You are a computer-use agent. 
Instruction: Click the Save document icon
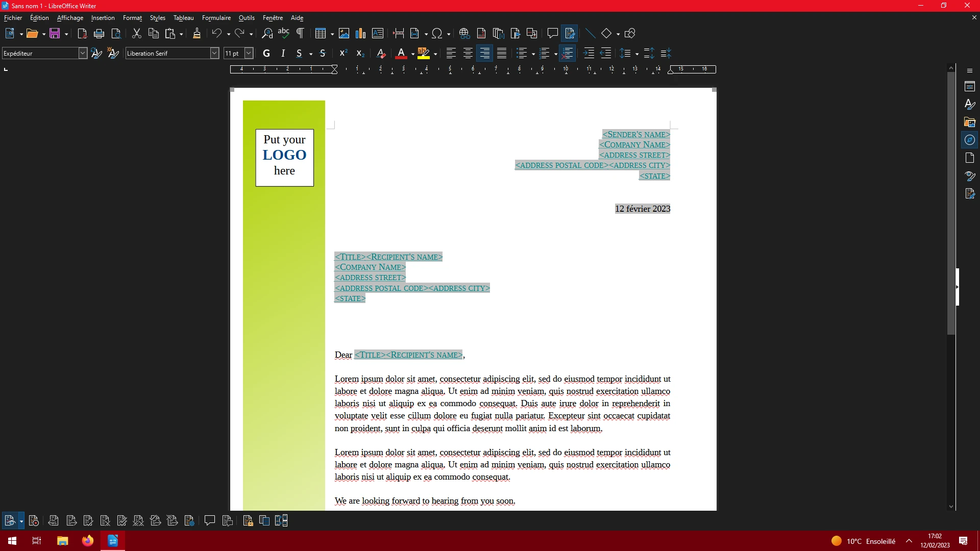[x=55, y=34]
